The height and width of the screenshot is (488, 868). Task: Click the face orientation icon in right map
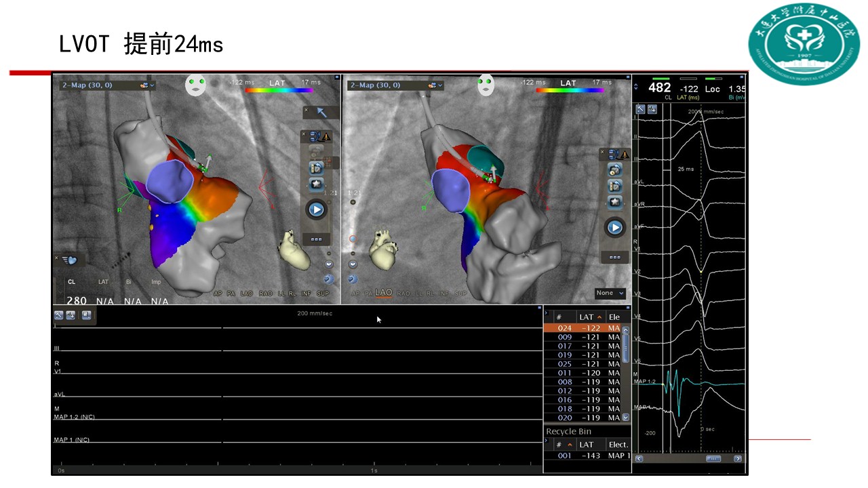click(486, 85)
